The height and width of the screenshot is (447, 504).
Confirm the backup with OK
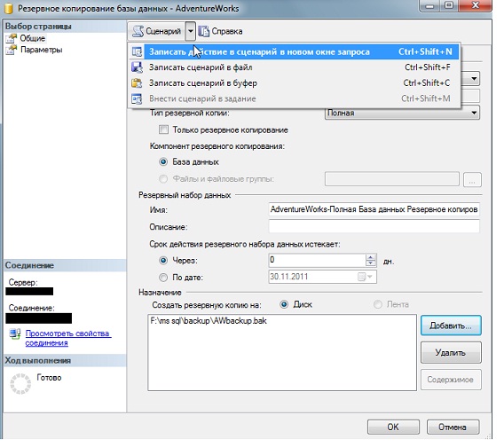pos(393,427)
